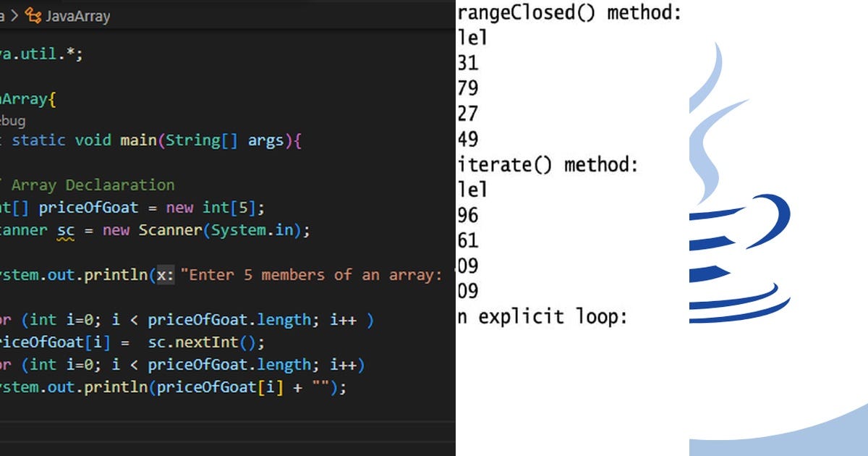Image resolution: width=868 pixels, height=456 pixels.
Task: Click the x: parameter inlay hint
Action: tap(167, 275)
